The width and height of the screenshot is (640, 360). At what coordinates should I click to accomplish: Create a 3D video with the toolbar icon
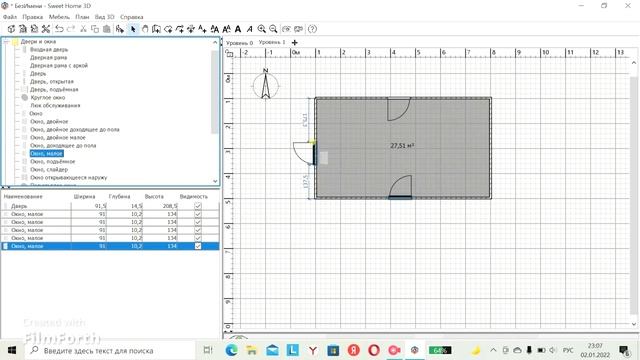point(299,29)
